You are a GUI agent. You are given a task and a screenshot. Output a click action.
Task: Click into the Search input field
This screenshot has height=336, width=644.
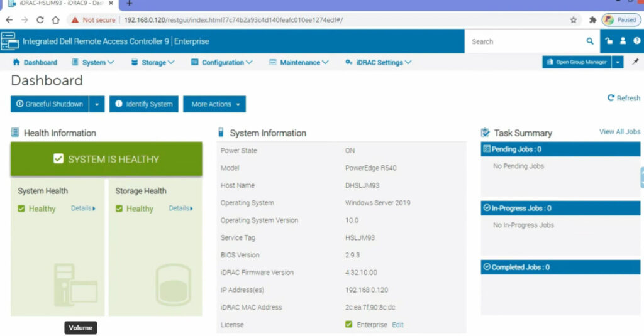[526, 41]
